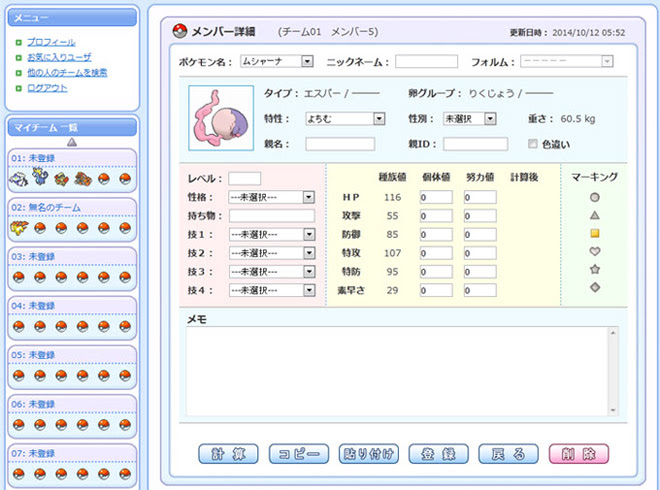Image resolution: width=660 pixels, height=490 pixels.
Task: Open team 06: 未登録 header
Action: point(33,405)
